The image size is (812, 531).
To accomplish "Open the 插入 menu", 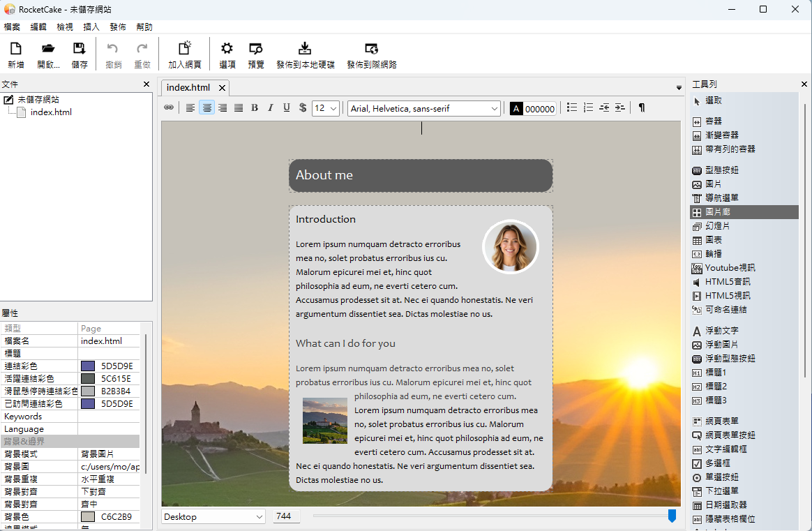I will [x=91, y=27].
